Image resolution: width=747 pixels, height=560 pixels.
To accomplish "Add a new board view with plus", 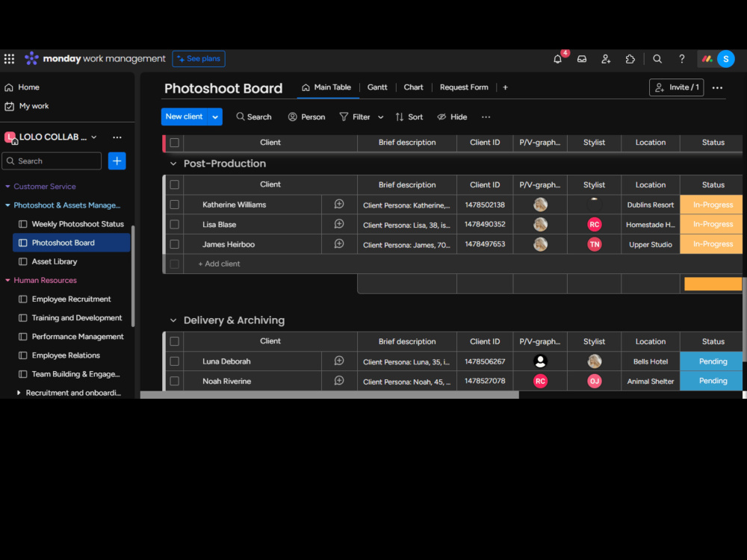I will [506, 87].
